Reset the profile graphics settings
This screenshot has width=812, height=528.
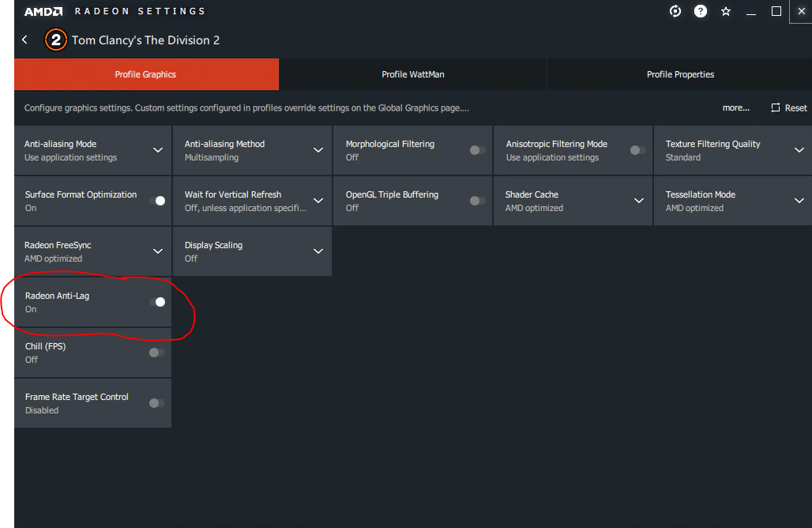coord(788,107)
